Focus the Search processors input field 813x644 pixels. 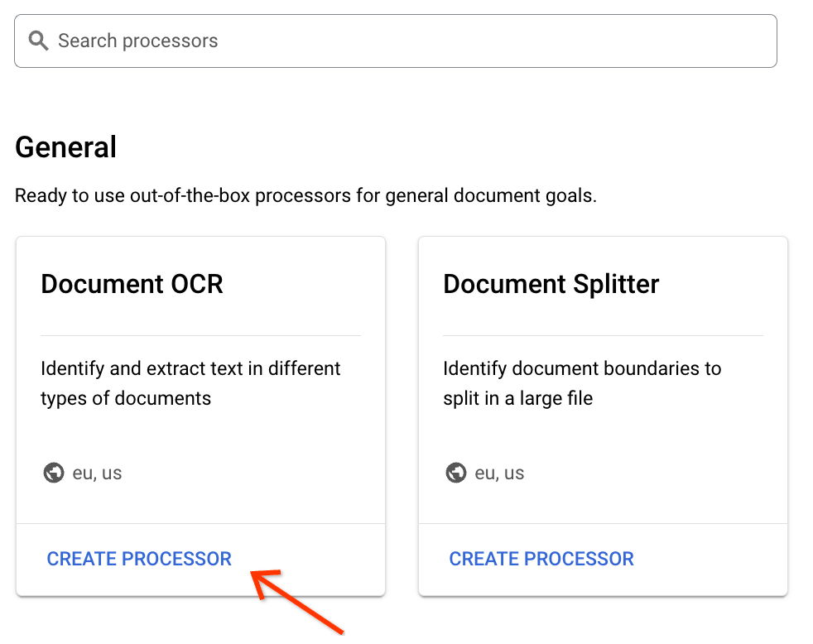pos(414,41)
